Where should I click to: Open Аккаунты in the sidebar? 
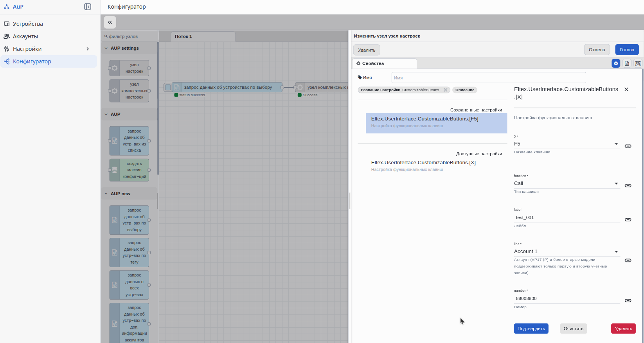coord(49,36)
